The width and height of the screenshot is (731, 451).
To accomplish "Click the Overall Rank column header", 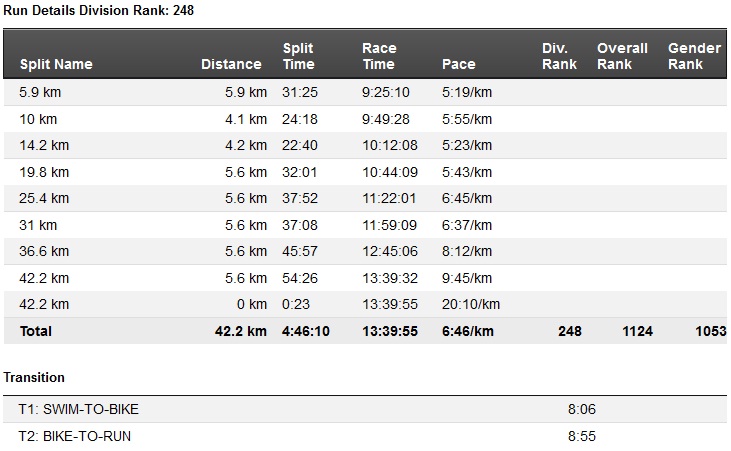I will point(622,56).
